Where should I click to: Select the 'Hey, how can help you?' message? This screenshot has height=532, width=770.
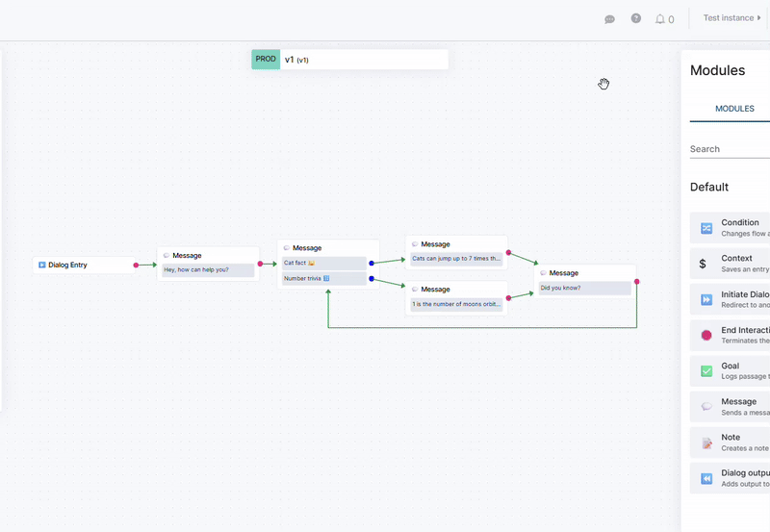click(x=208, y=270)
